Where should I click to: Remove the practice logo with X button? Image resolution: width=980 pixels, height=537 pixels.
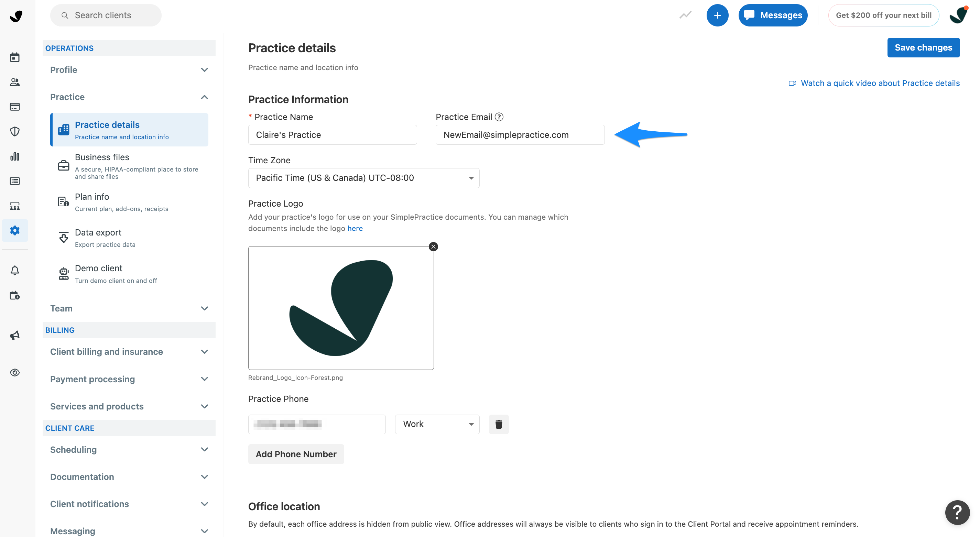point(433,246)
